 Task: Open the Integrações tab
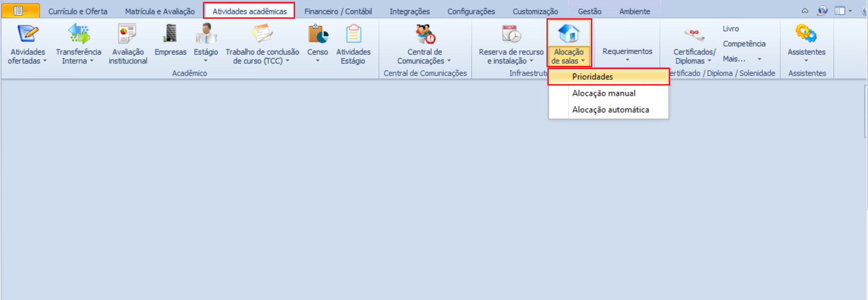[409, 11]
